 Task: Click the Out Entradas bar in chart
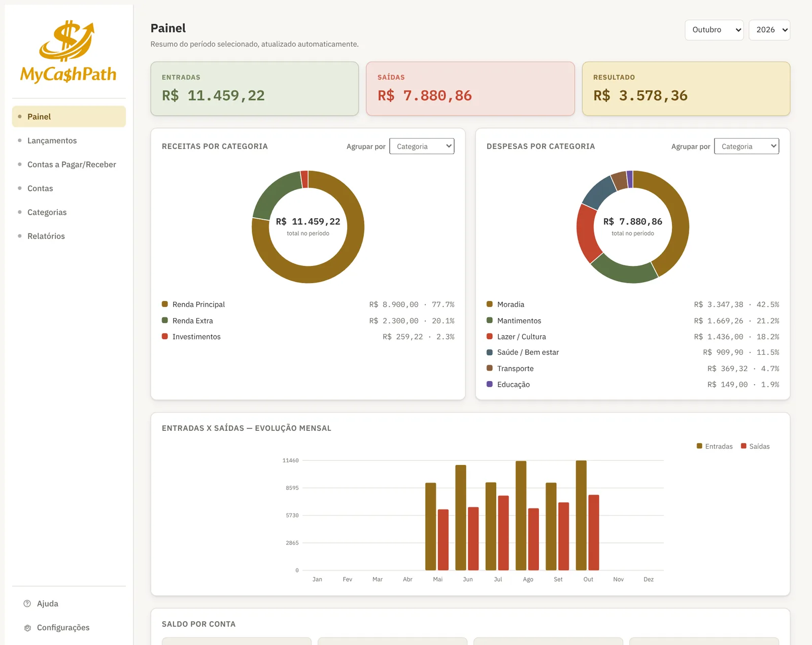pyautogui.click(x=581, y=515)
